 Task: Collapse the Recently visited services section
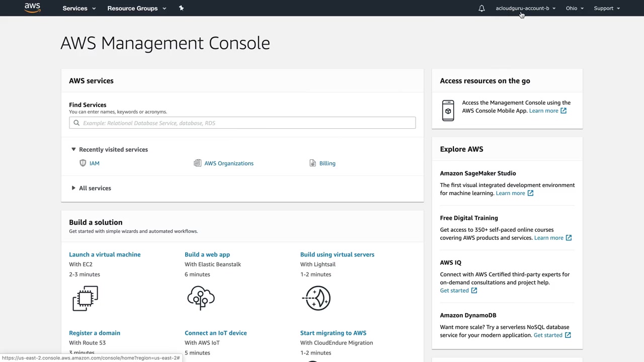click(x=73, y=149)
